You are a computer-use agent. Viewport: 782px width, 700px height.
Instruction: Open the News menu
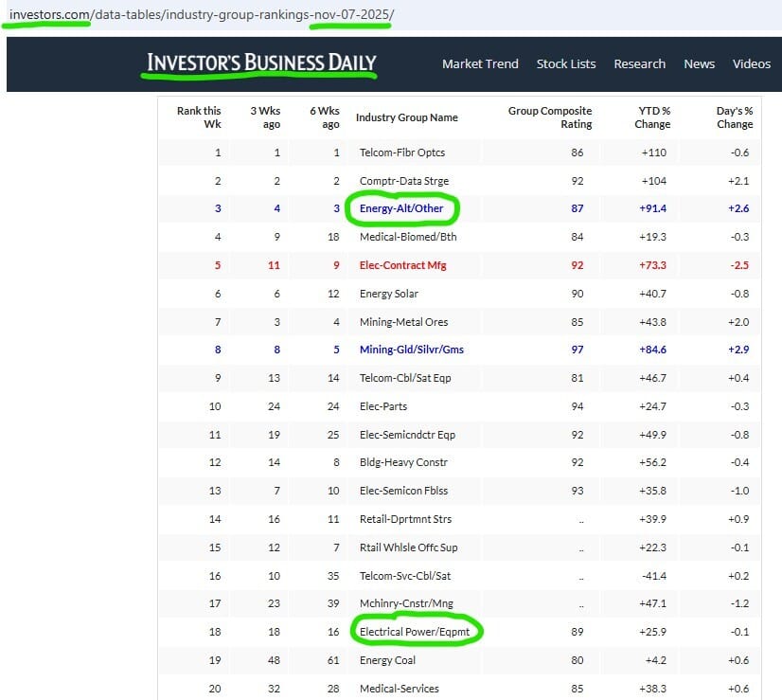coord(700,63)
